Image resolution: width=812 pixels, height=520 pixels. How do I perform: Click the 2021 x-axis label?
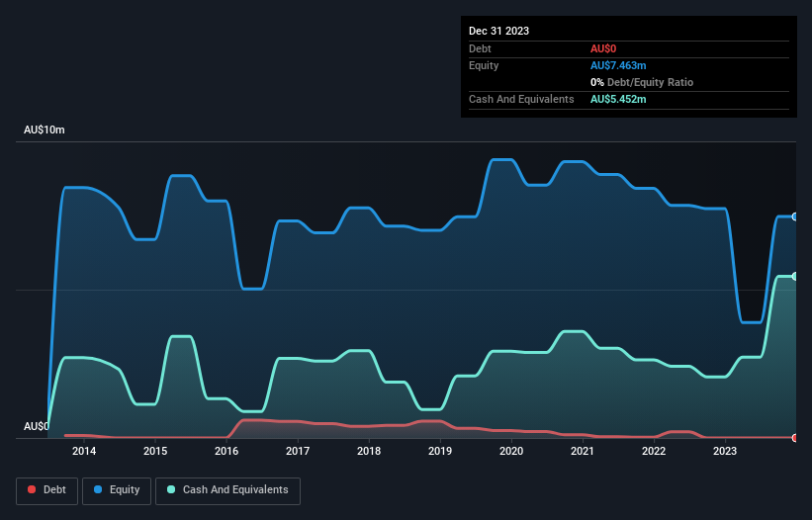[x=583, y=451]
